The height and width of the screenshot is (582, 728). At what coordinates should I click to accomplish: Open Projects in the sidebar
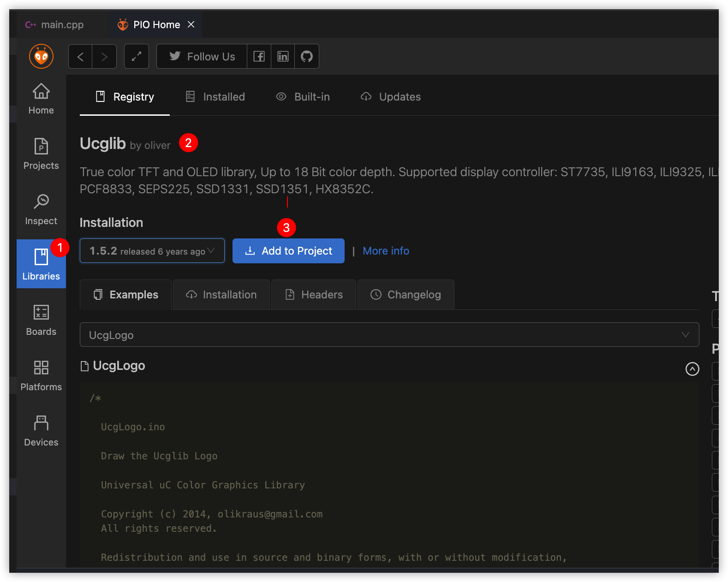tap(41, 154)
